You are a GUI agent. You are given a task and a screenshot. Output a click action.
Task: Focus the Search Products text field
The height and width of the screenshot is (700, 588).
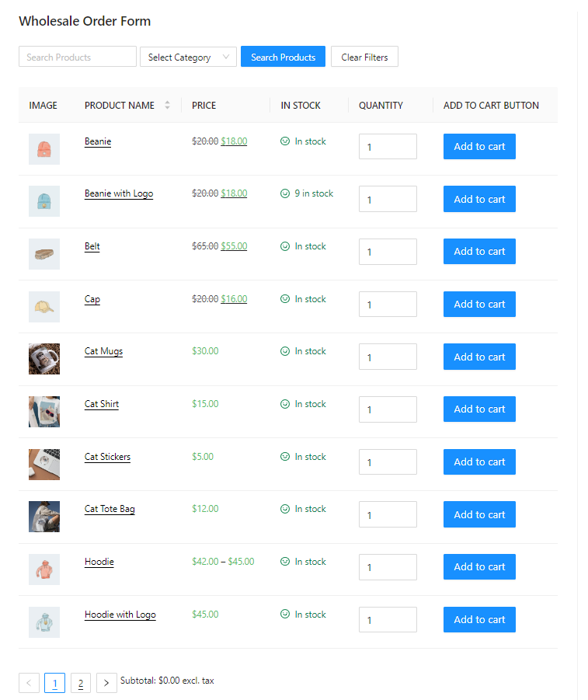coord(78,57)
